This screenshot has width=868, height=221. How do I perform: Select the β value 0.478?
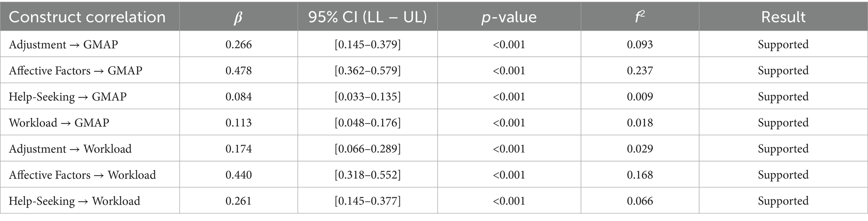[239, 71]
